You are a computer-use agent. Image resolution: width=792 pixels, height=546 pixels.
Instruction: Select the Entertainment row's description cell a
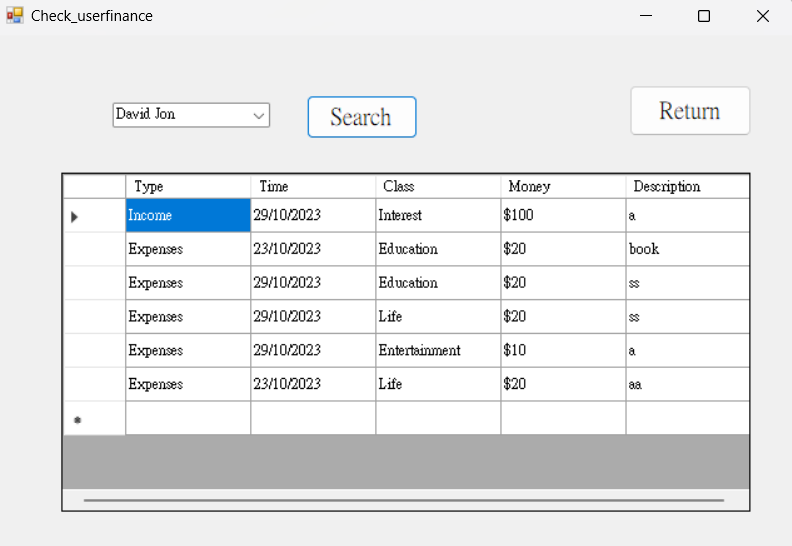click(x=688, y=351)
